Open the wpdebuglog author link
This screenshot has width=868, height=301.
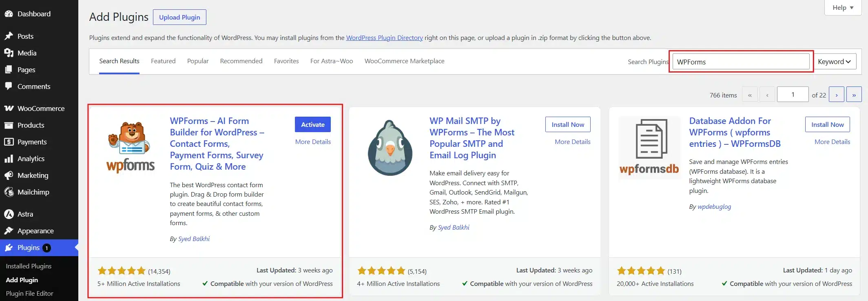pos(714,207)
